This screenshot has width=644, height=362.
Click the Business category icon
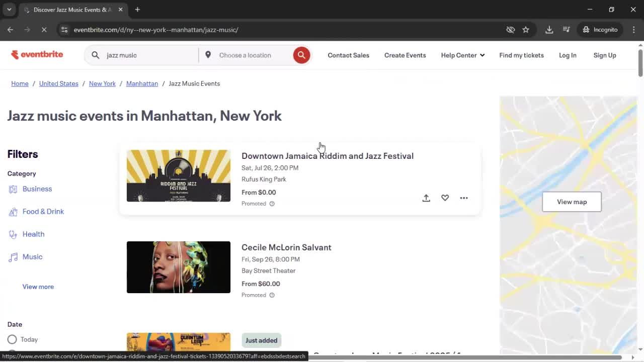click(x=13, y=189)
